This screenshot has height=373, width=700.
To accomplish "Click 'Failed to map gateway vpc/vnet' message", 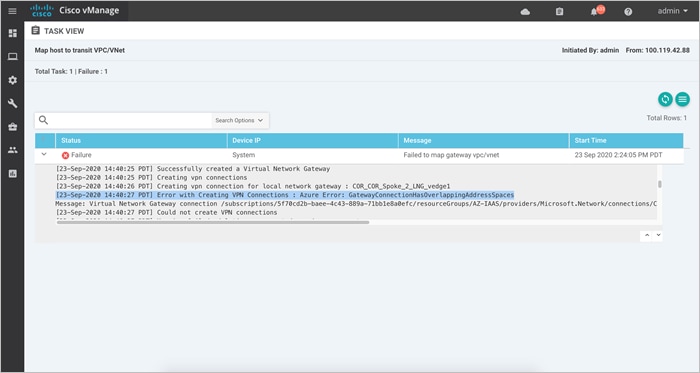I will (x=451, y=155).
